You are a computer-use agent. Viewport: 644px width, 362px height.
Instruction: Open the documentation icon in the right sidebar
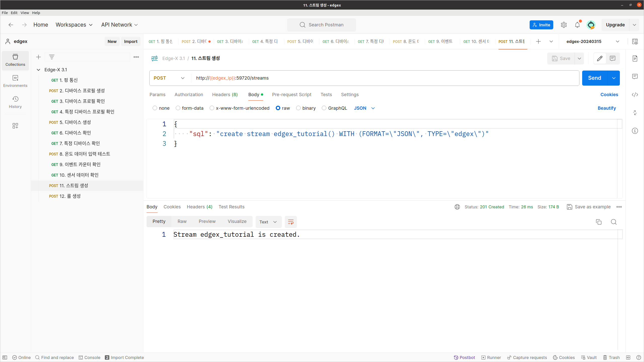635,58
